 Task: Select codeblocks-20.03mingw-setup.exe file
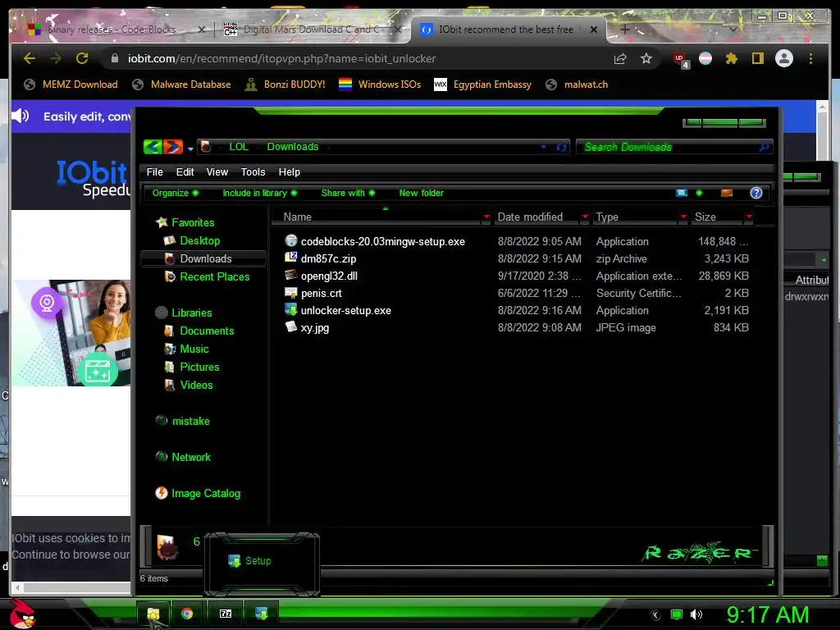[x=382, y=242]
